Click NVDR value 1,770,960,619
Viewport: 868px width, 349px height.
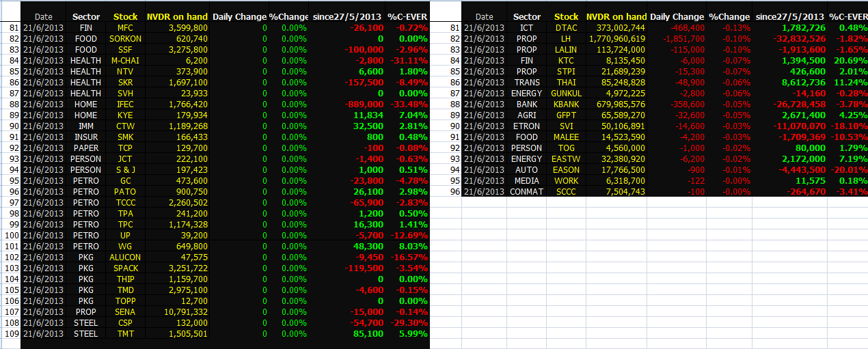[616, 39]
